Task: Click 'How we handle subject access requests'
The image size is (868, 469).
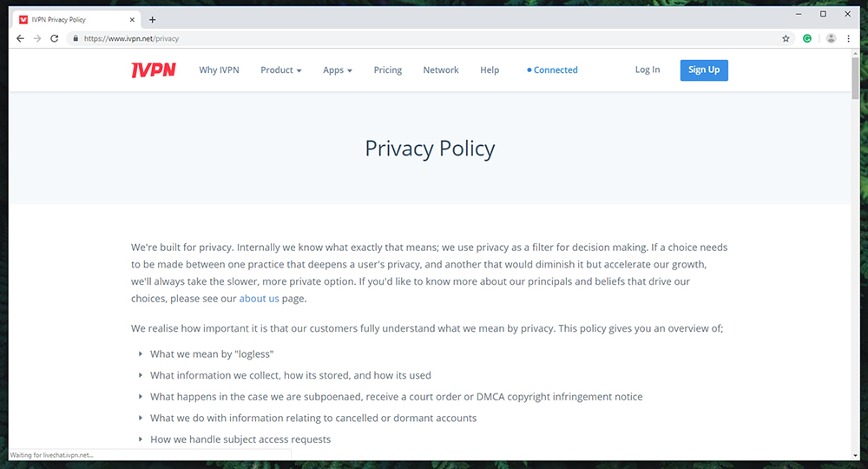Action: pos(240,439)
